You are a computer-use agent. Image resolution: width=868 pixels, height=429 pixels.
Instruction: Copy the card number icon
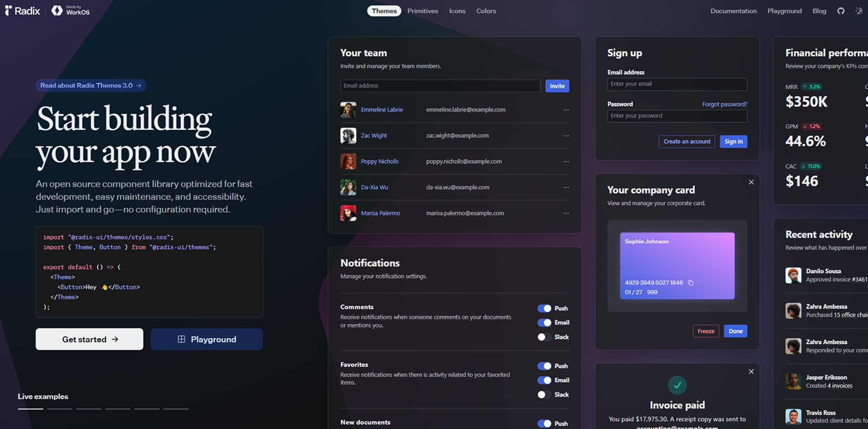tap(691, 283)
